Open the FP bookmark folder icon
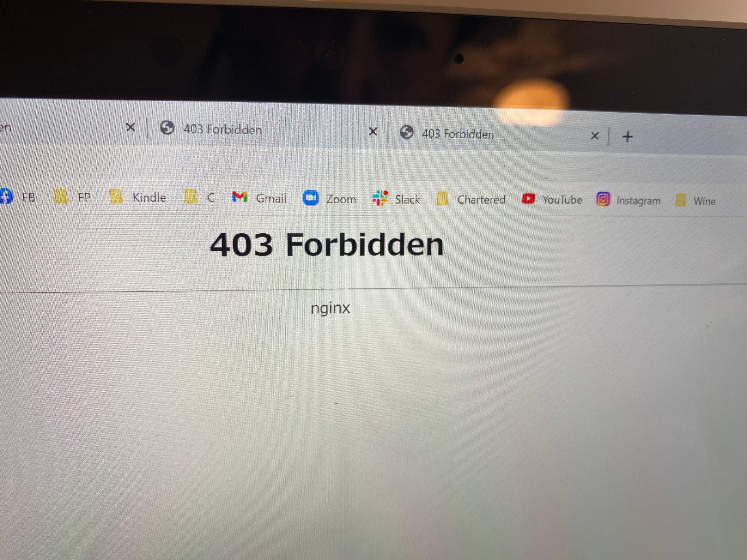This screenshot has width=747, height=560. 61,196
